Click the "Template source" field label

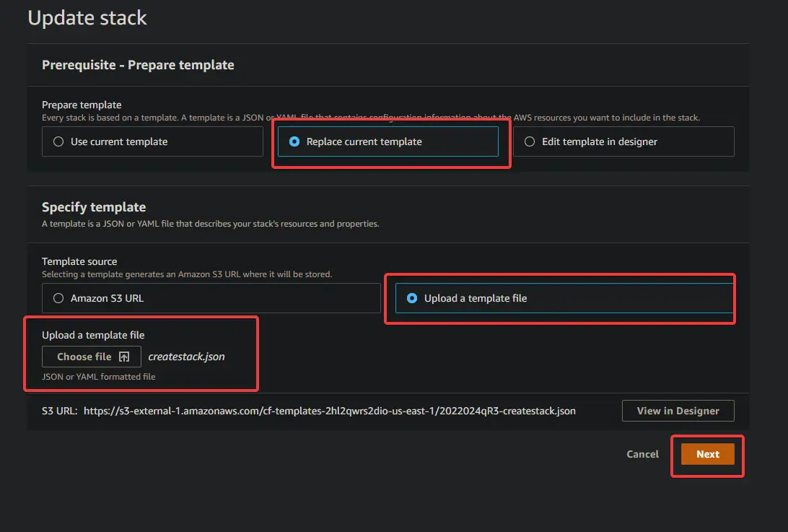coord(79,261)
